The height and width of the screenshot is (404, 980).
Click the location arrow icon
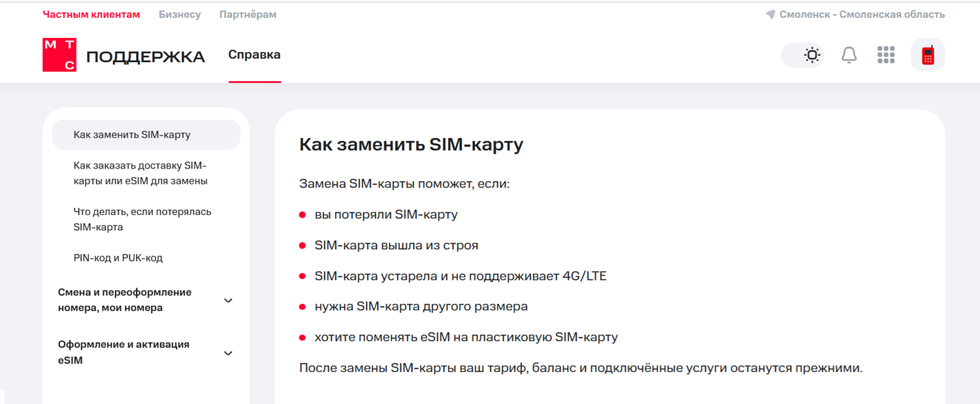[770, 14]
